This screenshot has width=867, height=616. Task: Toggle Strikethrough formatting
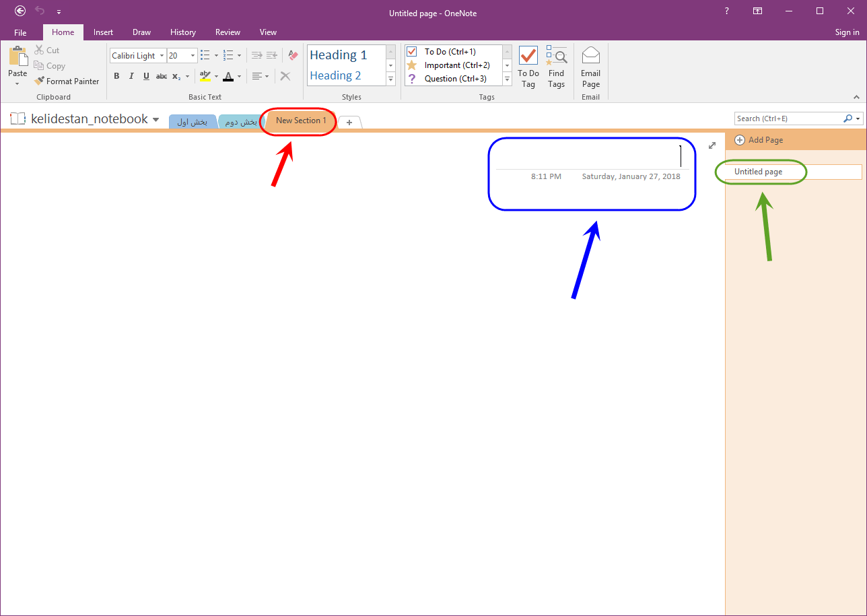tap(162, 76)
